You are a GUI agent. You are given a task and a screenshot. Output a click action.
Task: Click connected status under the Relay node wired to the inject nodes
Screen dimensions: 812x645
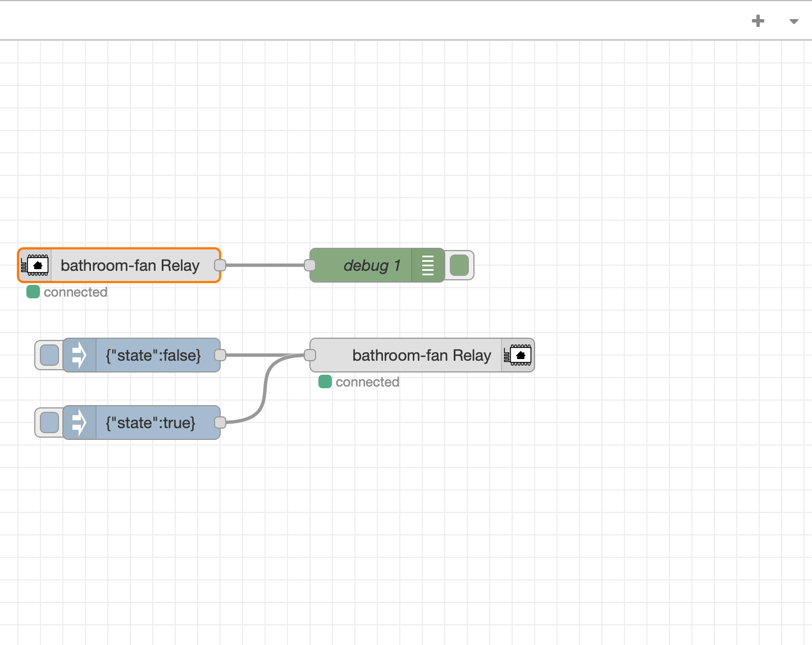click(x=359, y=382)
